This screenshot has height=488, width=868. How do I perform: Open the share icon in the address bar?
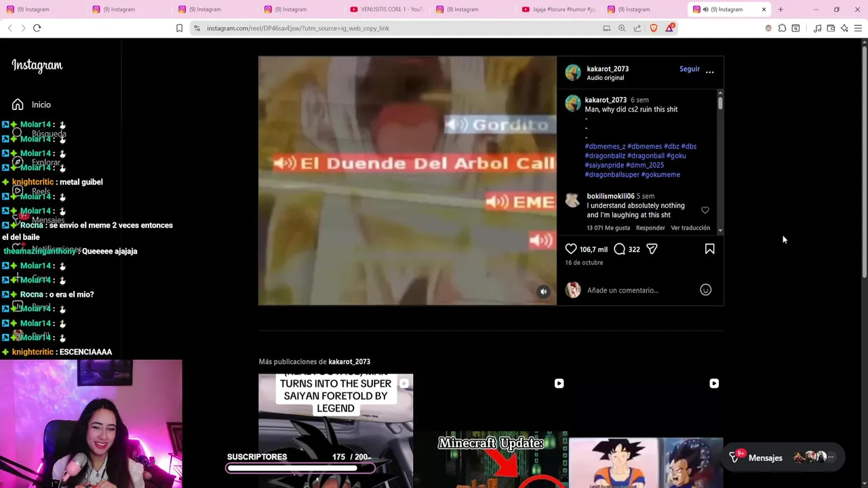[637, 28]
